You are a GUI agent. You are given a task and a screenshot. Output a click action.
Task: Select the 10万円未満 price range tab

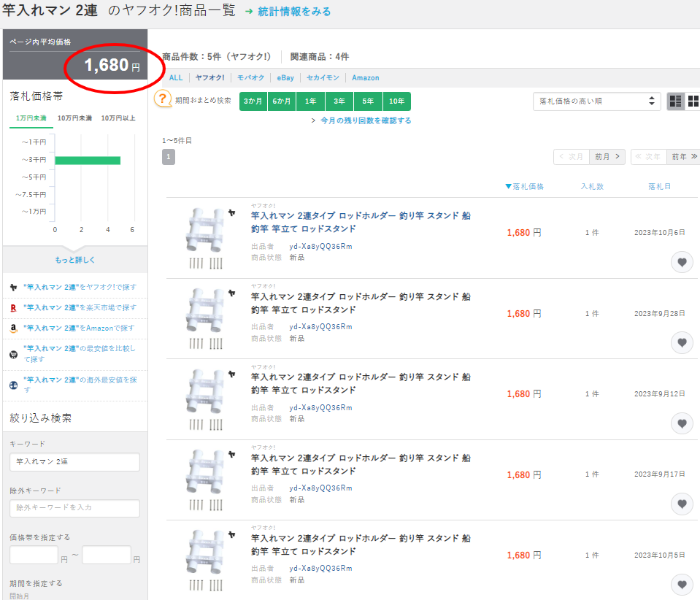coord(74,118)
